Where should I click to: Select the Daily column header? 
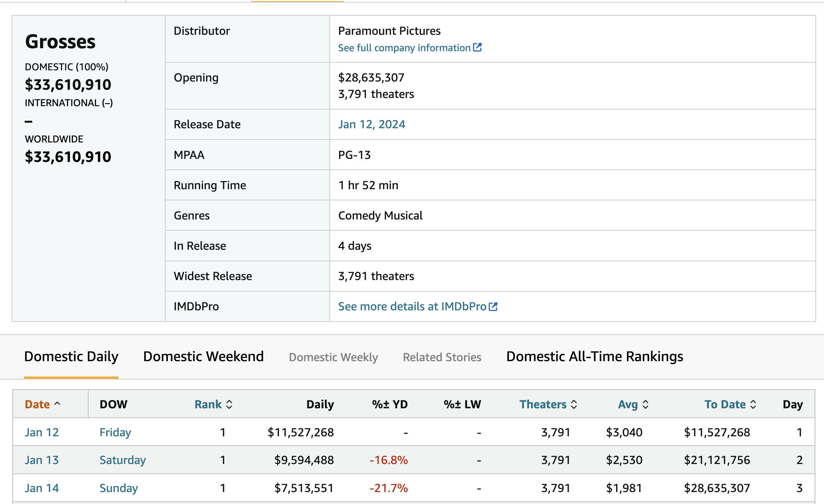click(320, 405)
